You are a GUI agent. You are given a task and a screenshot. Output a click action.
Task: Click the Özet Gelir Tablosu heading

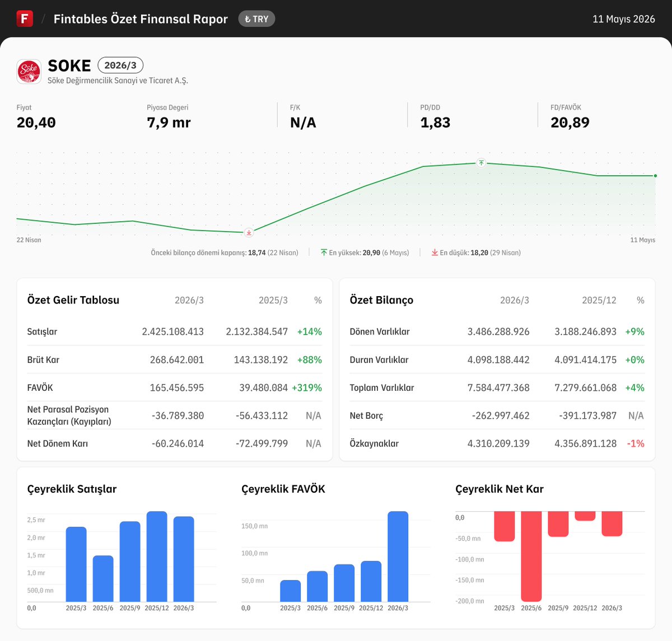pyautogui.click(x=73, y=300)
